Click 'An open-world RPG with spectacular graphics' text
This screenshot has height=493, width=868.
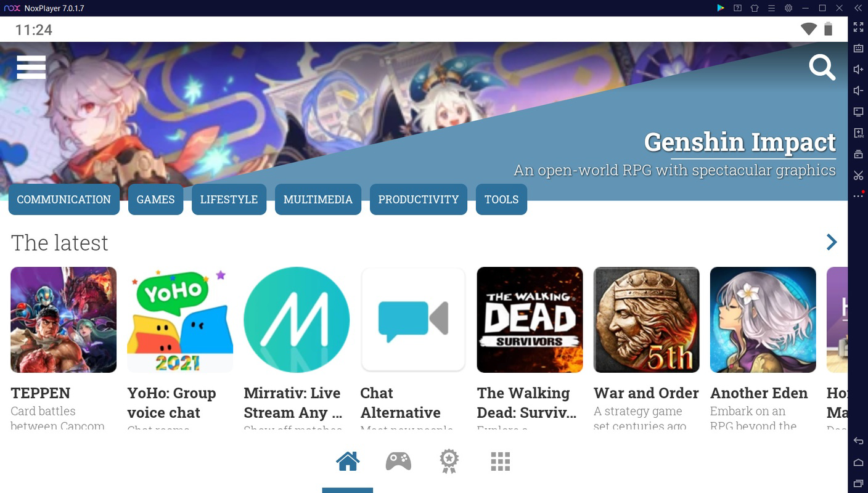(x=675, y=170)
